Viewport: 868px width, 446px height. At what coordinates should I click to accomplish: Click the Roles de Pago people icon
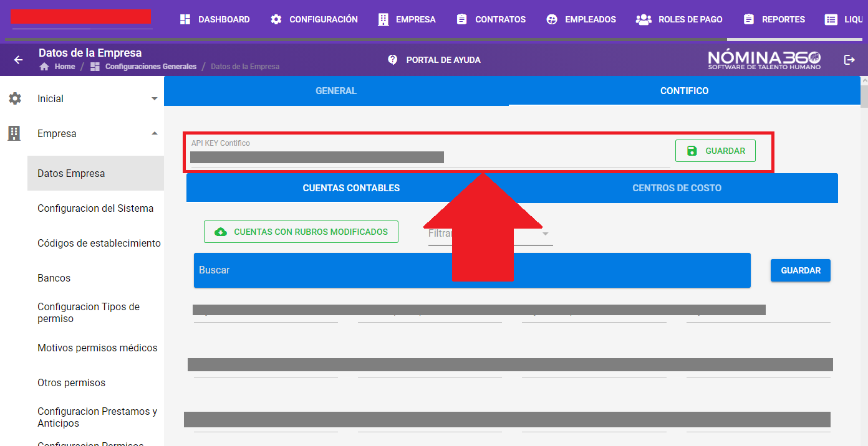[644, 19]
